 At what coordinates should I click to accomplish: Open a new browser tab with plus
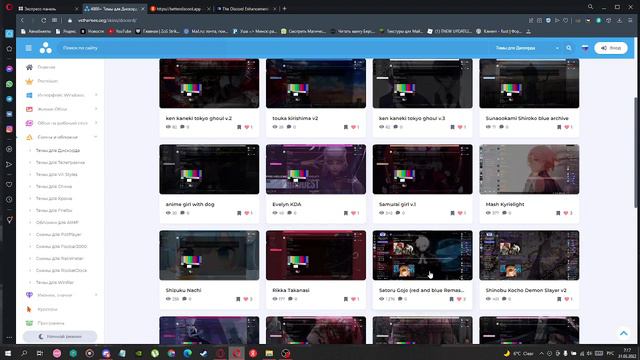[x=284, y=8]
